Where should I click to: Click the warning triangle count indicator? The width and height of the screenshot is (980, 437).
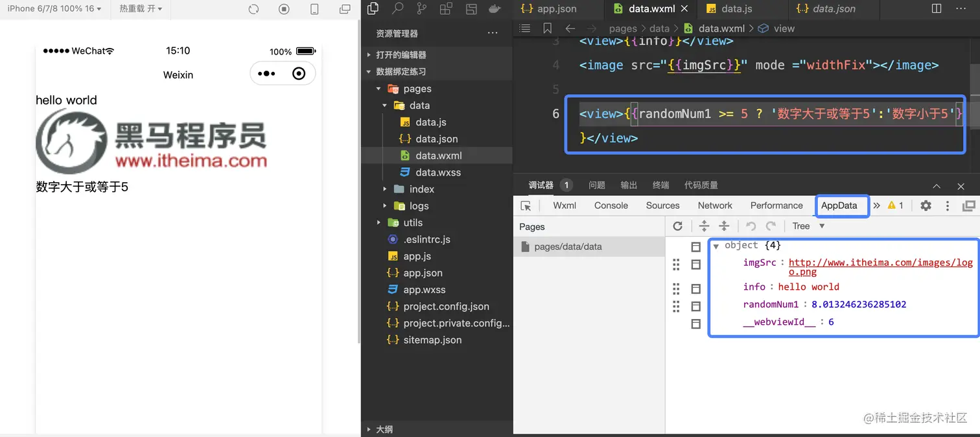(896, 205)
